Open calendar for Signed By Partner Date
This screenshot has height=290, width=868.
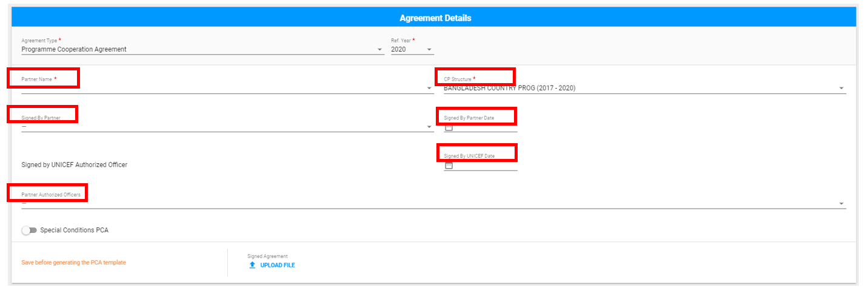[449, 127]
